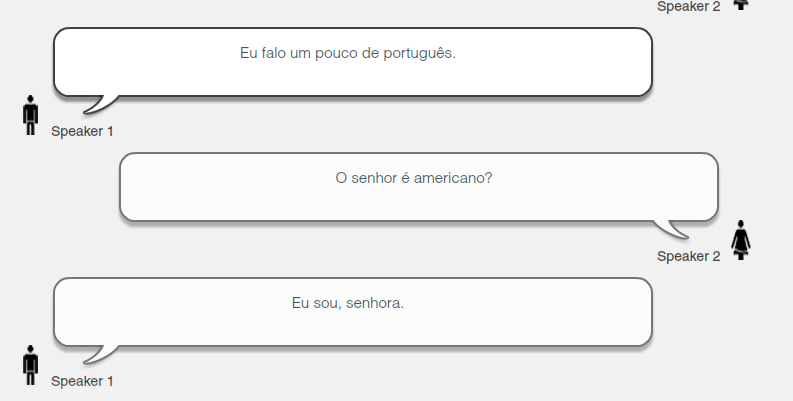Select the Speaker 1 label under 'Eu sou, senhora'
Viewport: 793px width, 401px height.
(82, 381)
